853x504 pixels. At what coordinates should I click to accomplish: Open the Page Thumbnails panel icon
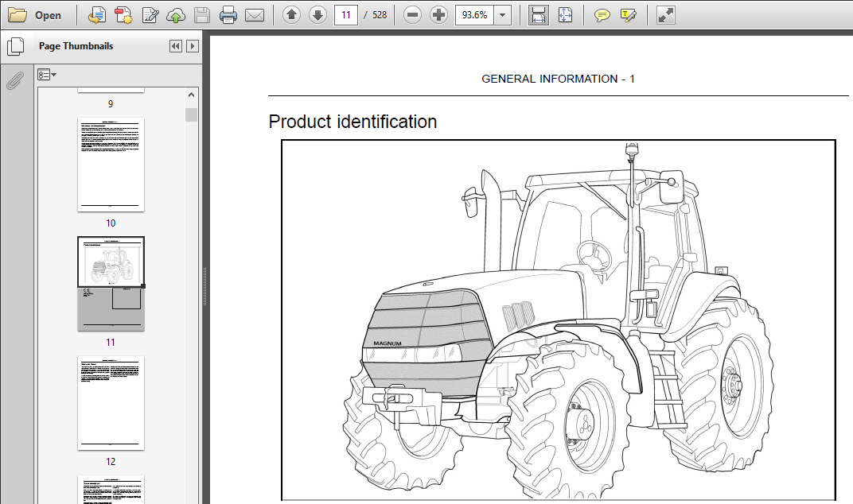[16, 47]
